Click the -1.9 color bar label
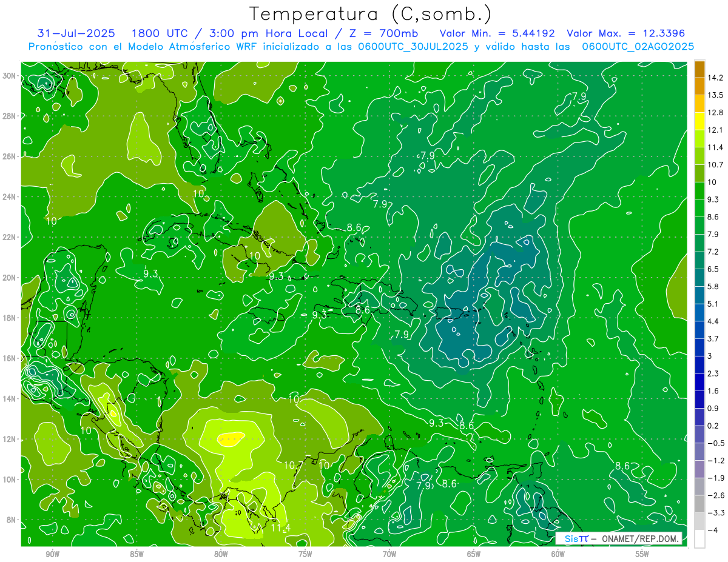728x562 pixels. tap(716, 478)
